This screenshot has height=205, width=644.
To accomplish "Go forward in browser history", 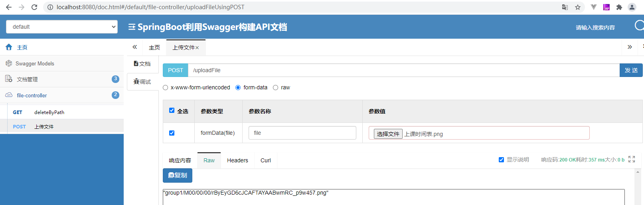I will click(22, 7).
